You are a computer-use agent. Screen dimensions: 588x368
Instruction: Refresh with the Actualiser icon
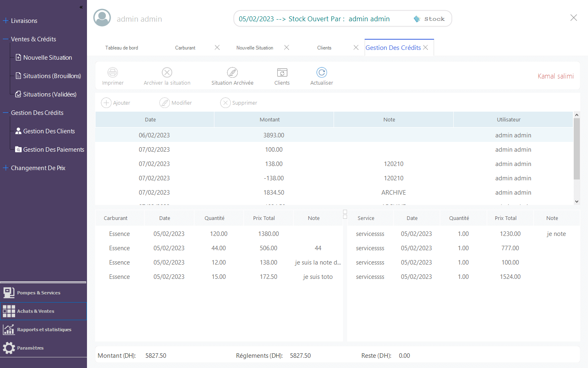[322, 72]
